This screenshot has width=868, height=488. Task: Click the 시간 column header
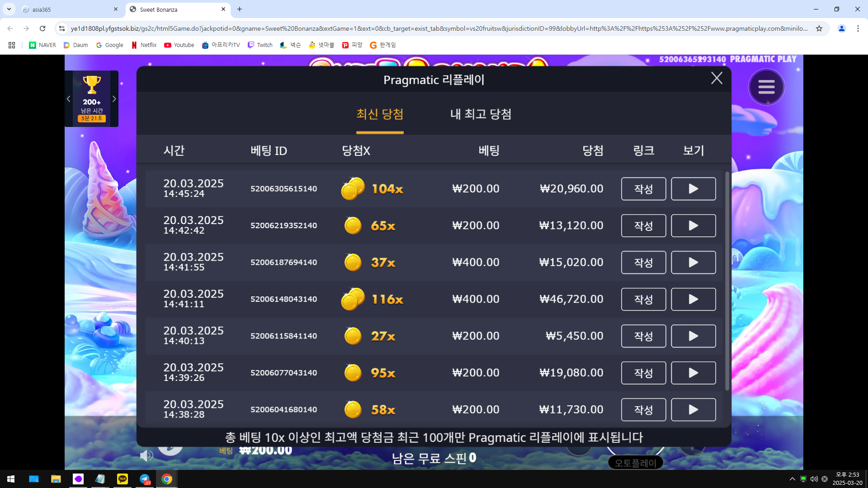pos(174,150)
